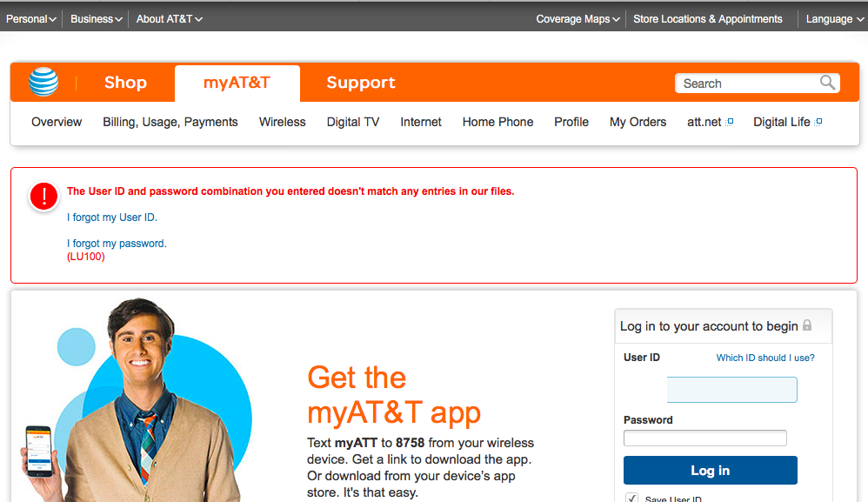868x502 pixels.
Task: Open Billing, Usage, Payments section
Action: [170, 122]
